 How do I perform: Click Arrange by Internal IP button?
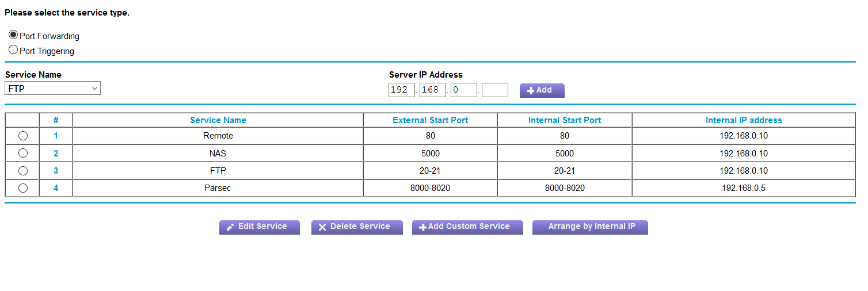click(x=590, y=227)
